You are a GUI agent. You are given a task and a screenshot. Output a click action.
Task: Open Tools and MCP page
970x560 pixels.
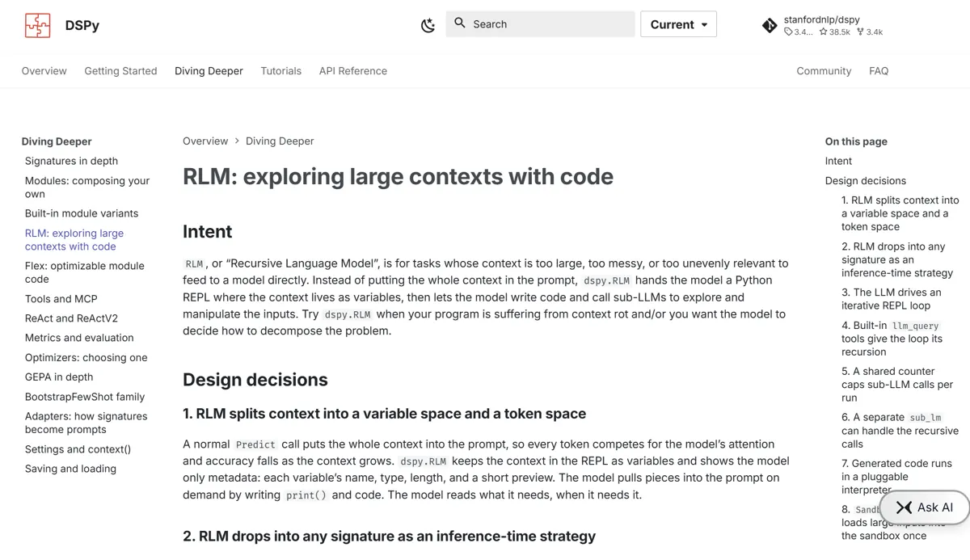[x=61, y=298]
